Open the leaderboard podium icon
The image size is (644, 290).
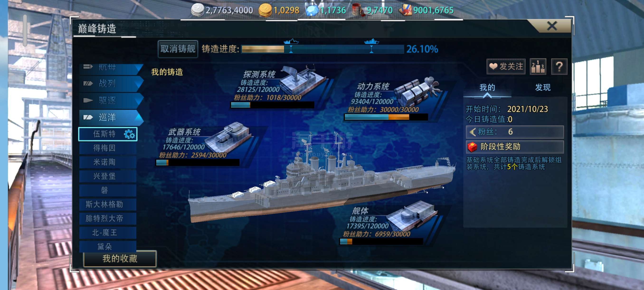click(x=538, y=67)
